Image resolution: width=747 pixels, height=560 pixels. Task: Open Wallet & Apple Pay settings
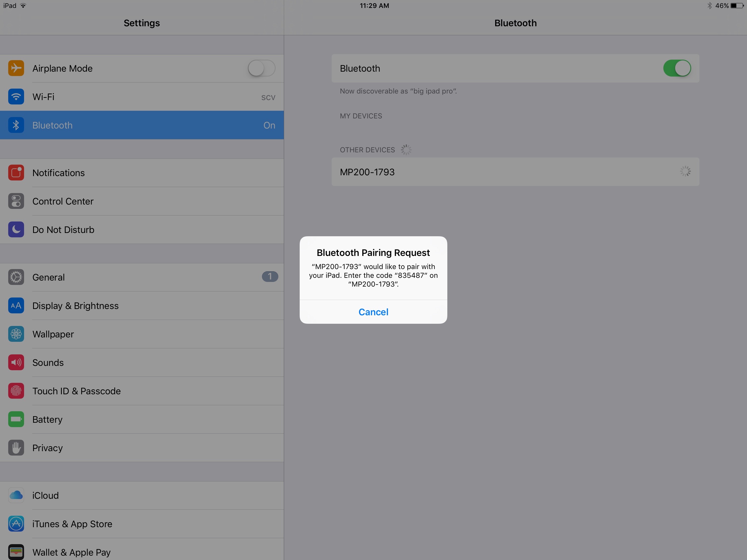pyautogui.click(x=142, y=552)
